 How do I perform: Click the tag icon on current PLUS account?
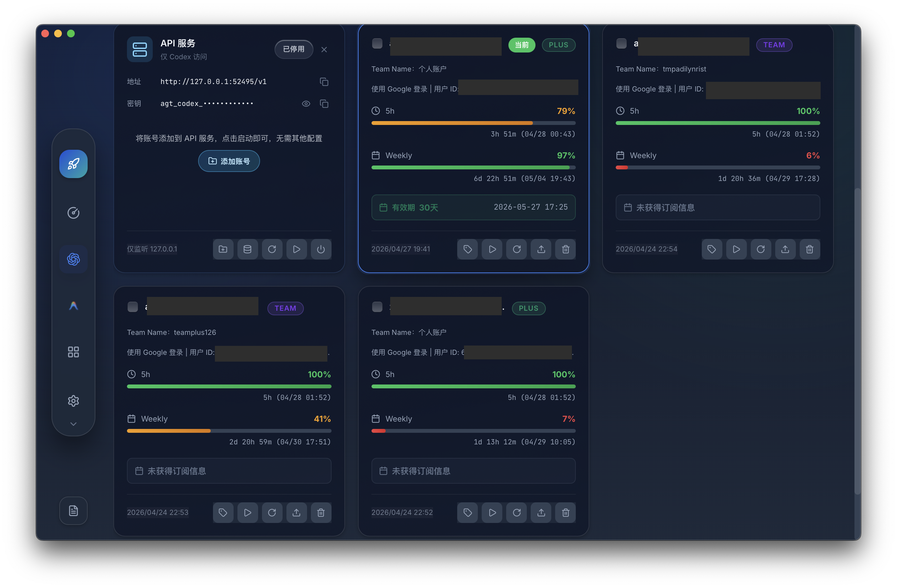point(467,249)
